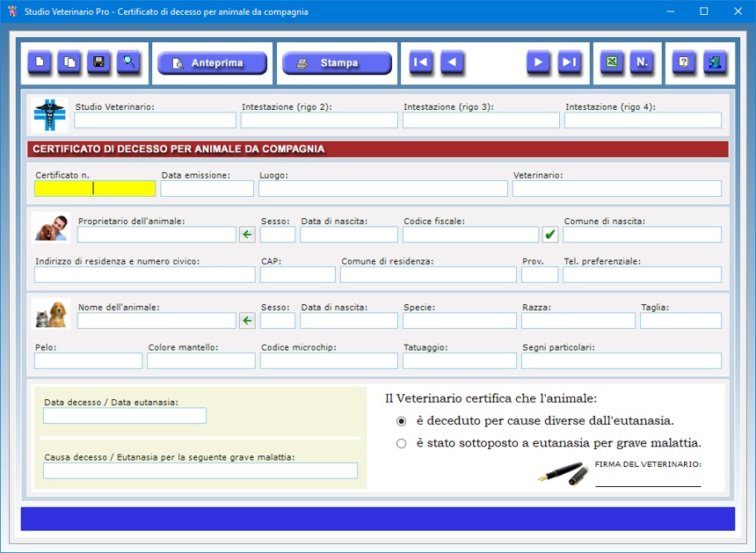Click the Causa decesso / Eutanasia field
The width and height of the screenshot is (756, 553).
[x=200, y=470]
